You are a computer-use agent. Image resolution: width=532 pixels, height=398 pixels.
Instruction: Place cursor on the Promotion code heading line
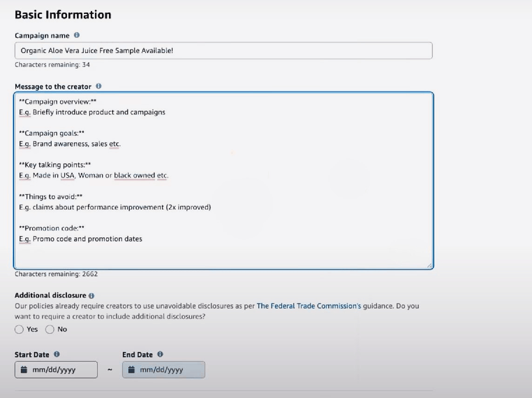click(52, 228)
